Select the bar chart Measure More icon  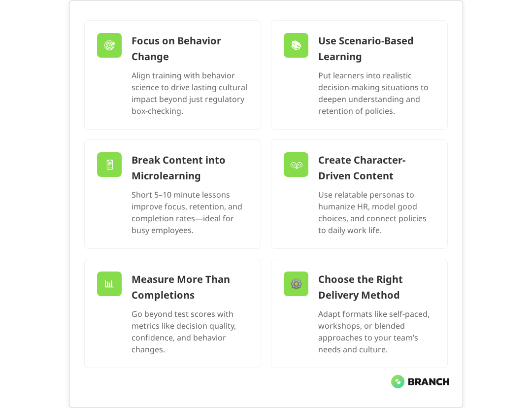[109, 284]
